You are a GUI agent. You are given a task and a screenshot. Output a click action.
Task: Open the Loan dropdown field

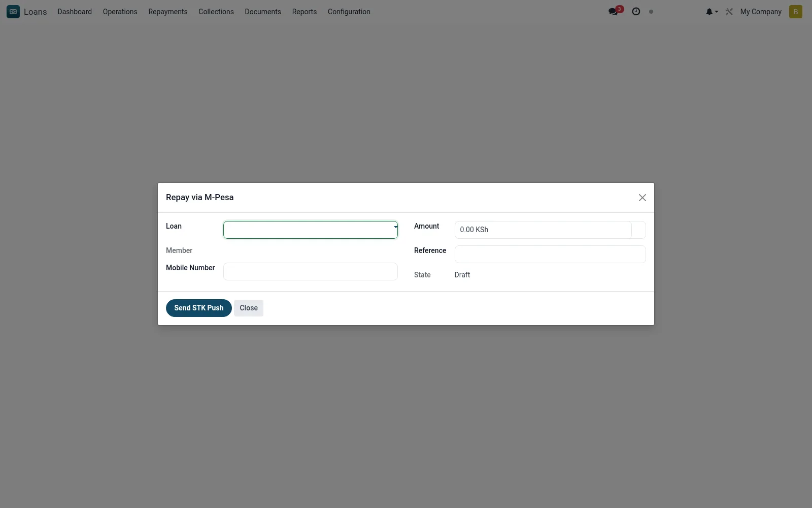pos(311,230)
